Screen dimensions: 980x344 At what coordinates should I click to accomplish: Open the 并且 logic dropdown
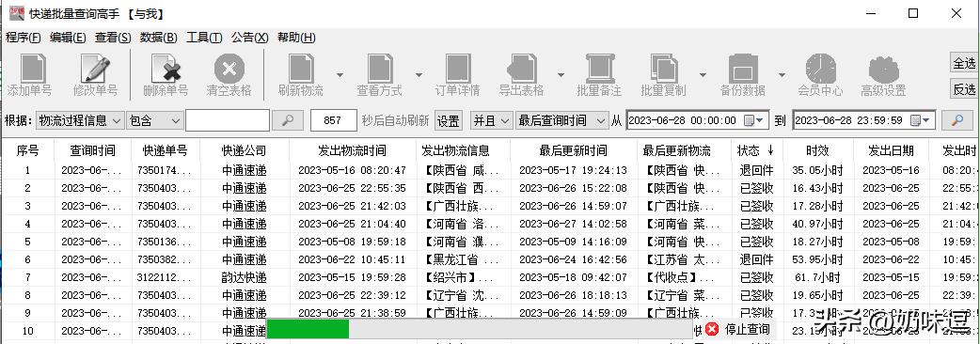(492, 120)
